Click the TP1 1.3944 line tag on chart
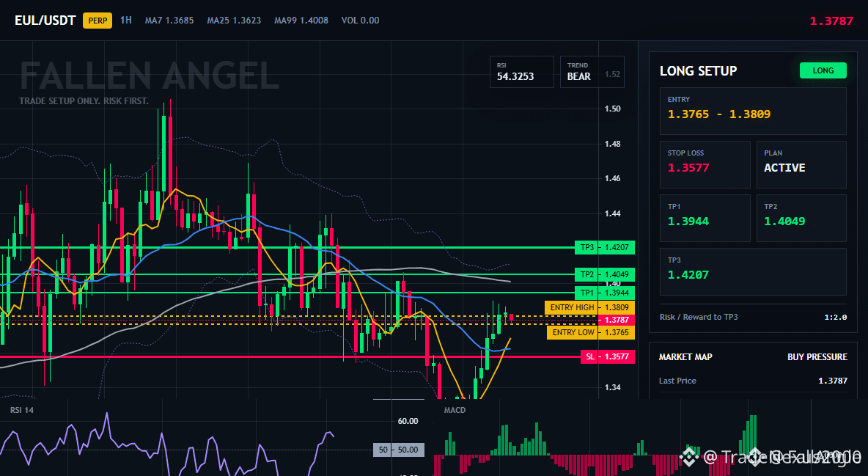This screenshot has width=868, height=476. point(605,293)
